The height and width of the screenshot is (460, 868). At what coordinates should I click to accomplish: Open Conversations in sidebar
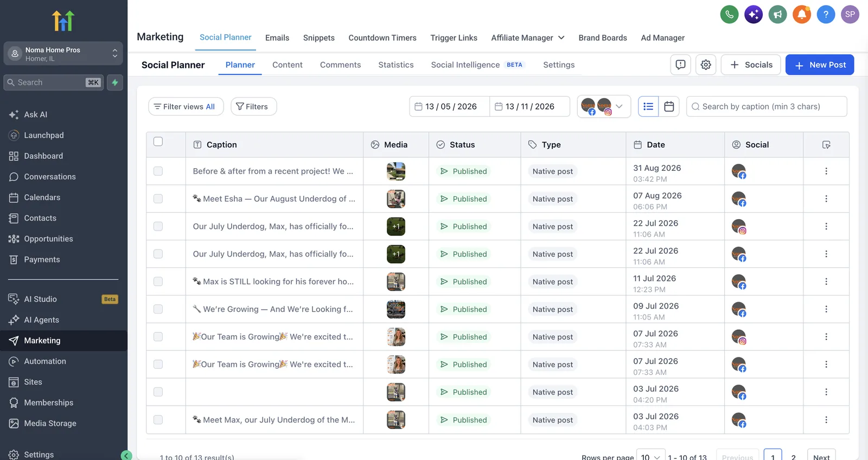[x=50, y=177]
